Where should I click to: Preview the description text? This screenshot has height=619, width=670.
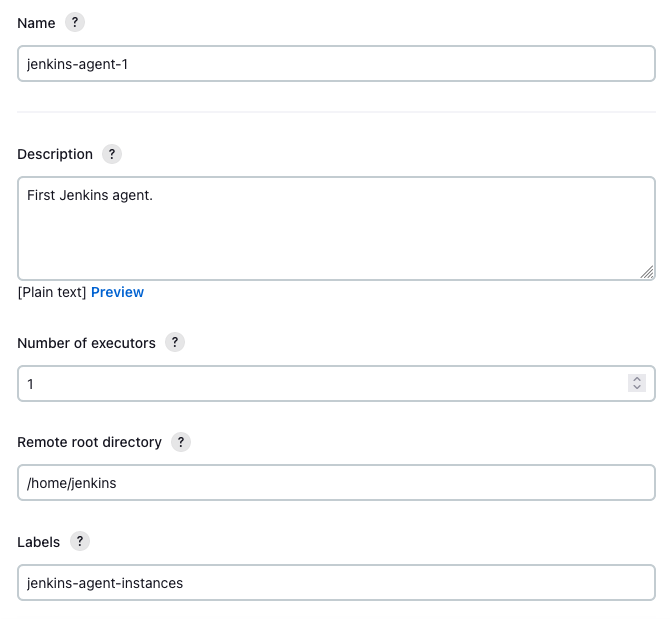click(117, 292)
